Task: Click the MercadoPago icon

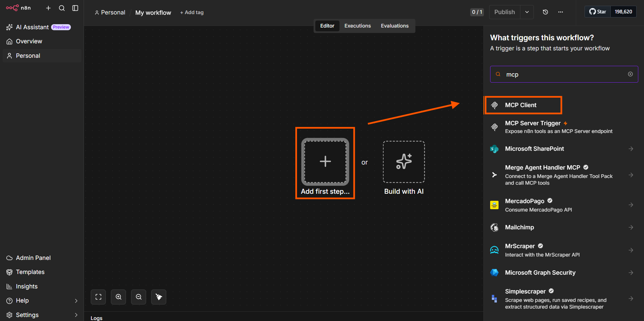Action: pyautogui.click(x=495, y=205)
